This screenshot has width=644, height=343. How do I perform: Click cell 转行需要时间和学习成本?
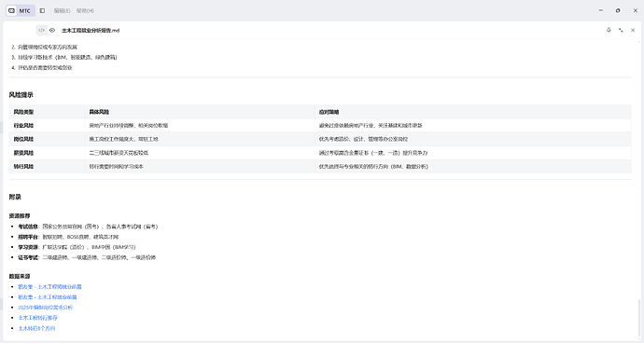pyautogui.click(x=200, y=167)
